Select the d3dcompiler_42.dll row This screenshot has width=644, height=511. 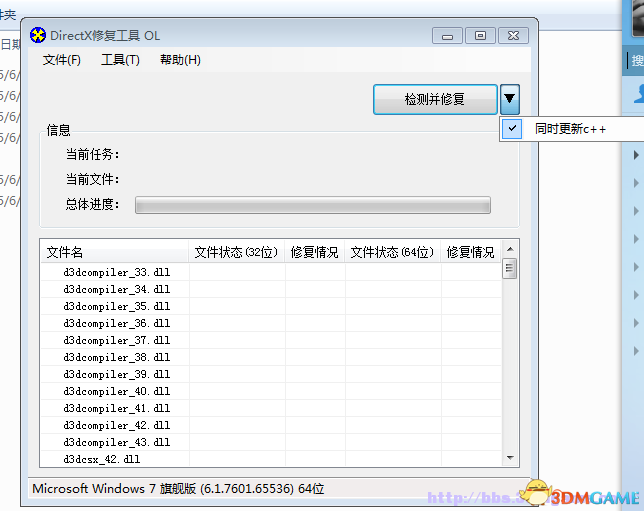tap(271, 425)
